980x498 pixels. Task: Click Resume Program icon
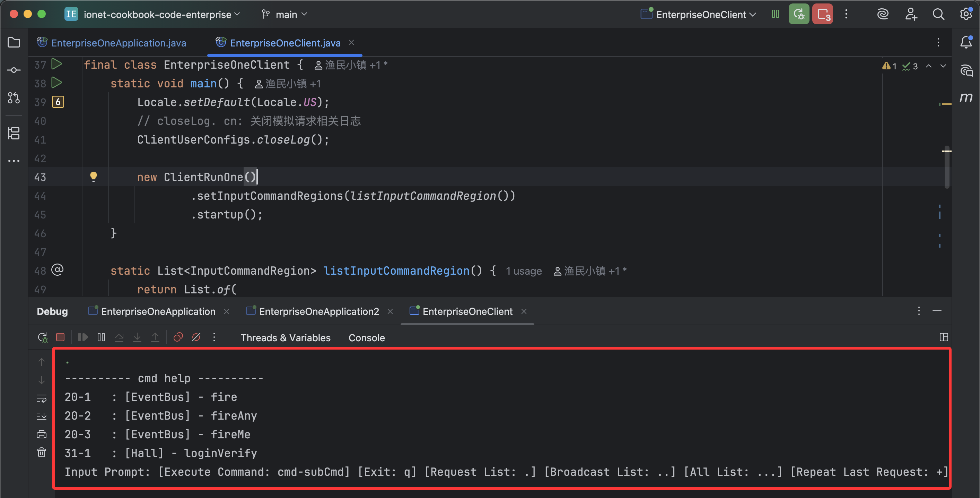click(82, 337)
